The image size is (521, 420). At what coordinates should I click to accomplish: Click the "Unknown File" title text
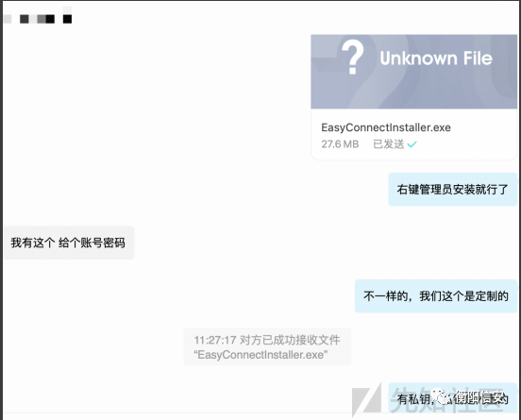[x=436, y=59]
